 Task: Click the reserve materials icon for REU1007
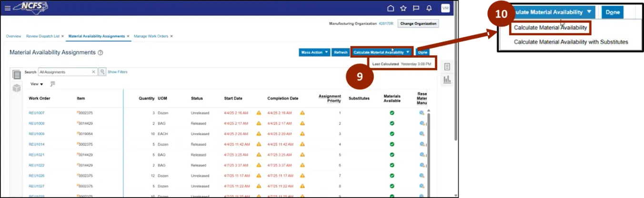(x=422, y=113)
